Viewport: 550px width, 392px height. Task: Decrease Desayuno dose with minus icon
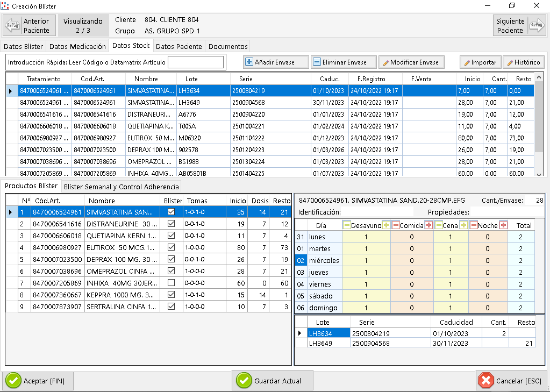coord(347,225)
